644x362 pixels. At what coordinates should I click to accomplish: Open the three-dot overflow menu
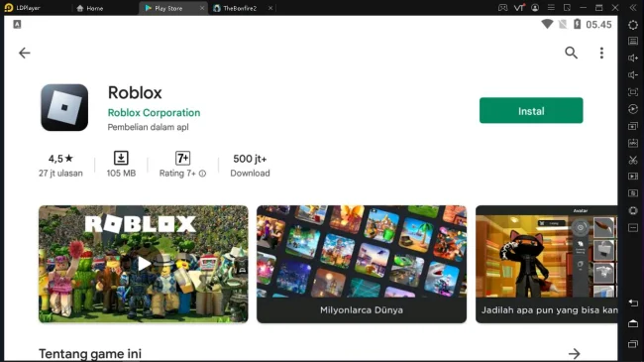click(x=601, y=53)
